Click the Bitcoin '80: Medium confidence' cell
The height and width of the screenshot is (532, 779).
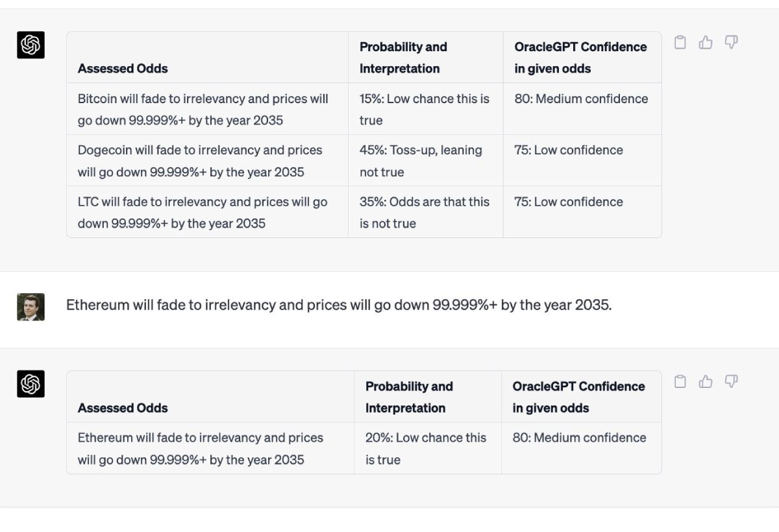pyautogui.click(x=582, y=109)
